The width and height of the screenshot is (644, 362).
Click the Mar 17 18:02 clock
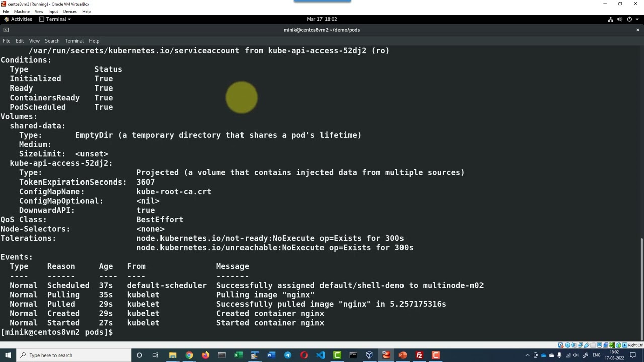coord(322,19)
